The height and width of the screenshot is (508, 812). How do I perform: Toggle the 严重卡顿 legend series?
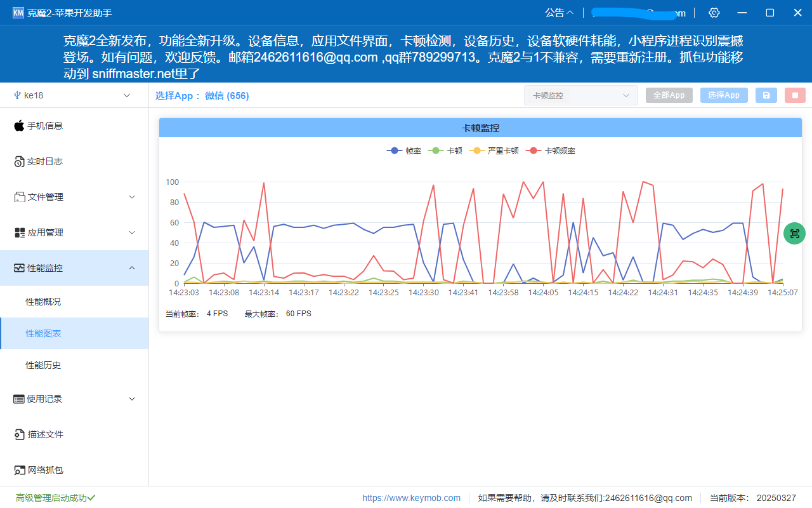click(494, 150)
